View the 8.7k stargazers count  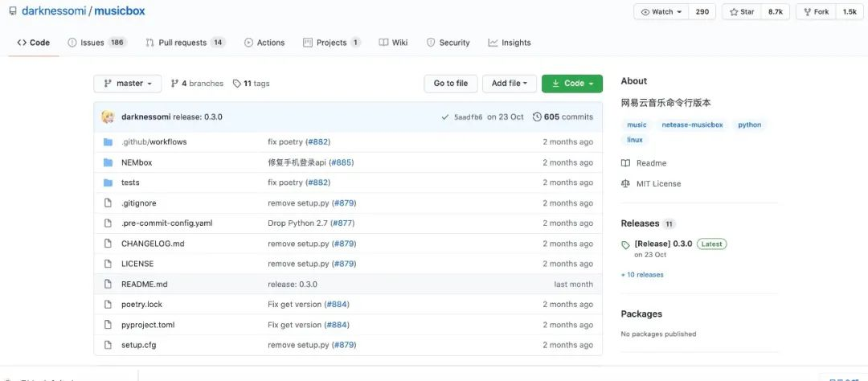(x=775, y=11)
